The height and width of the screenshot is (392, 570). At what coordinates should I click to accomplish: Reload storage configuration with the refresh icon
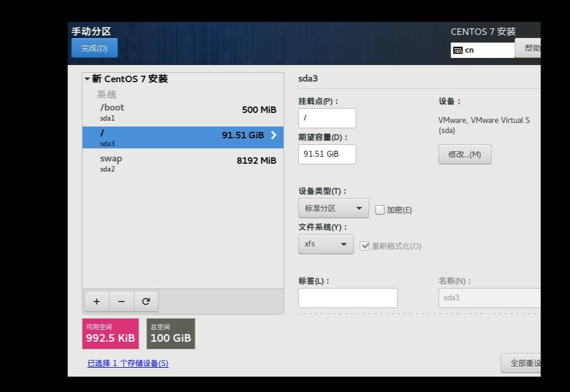(x=146, y=302)
